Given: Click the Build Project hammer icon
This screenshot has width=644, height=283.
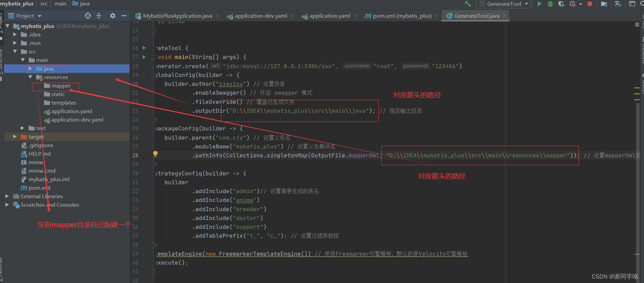Looking at the screenshot, I should pyautogui.click(x=467, y=4).
